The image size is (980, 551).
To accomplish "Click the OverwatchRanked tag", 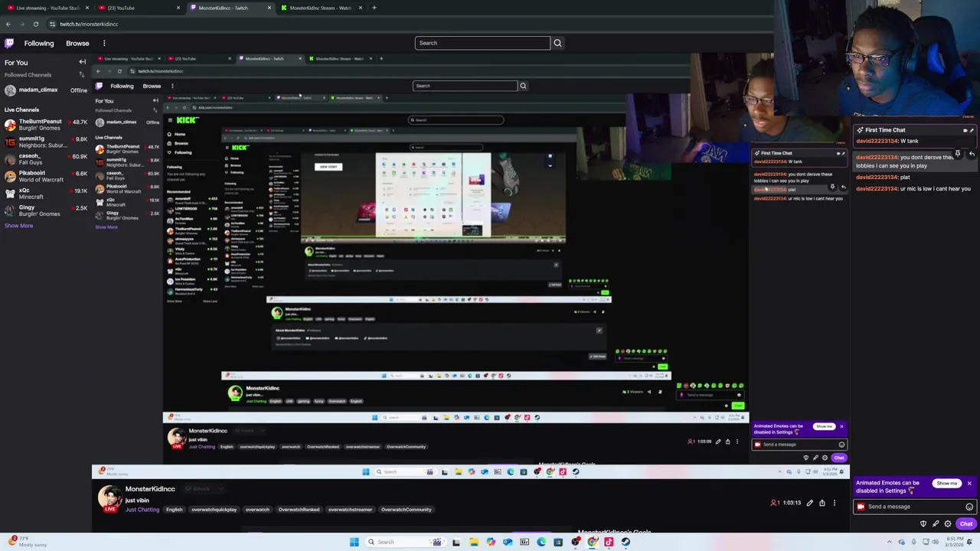I will 299,510.
